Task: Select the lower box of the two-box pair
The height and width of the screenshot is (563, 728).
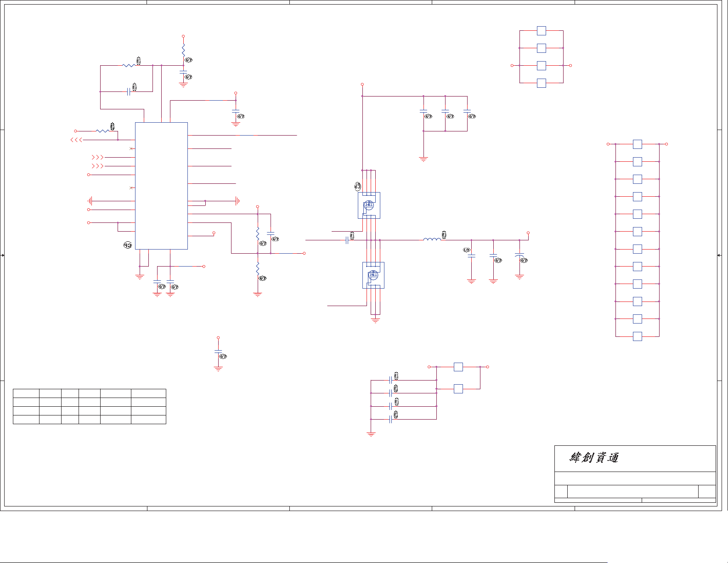Action: tap(458, 389)
